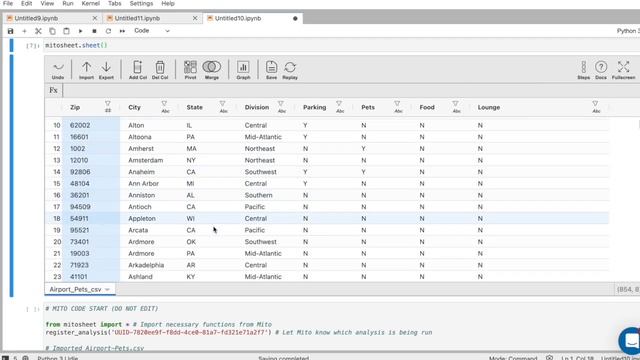
Task: Open the Steps panel
Action: pyautogui.click(x=583, y=70)
